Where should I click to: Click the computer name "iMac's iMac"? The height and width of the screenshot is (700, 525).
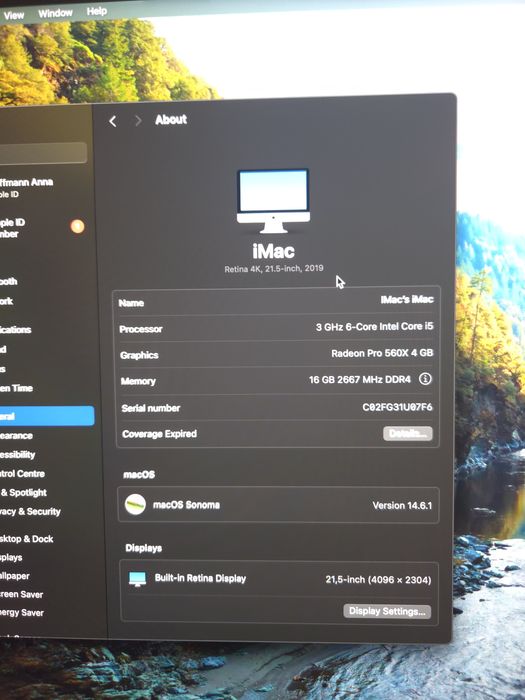click(407, 299)
